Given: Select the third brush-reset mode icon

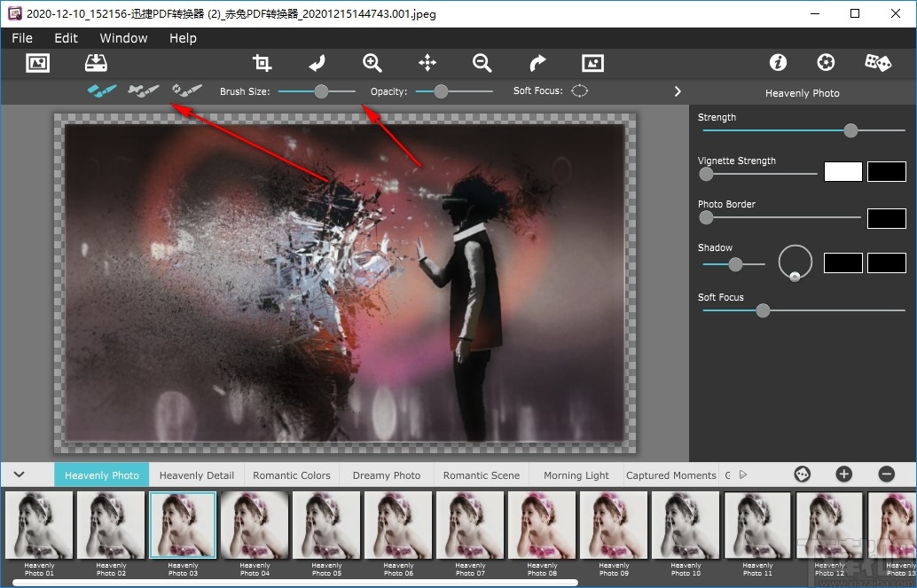Looking at the screenshot, I should click(186, 90).
